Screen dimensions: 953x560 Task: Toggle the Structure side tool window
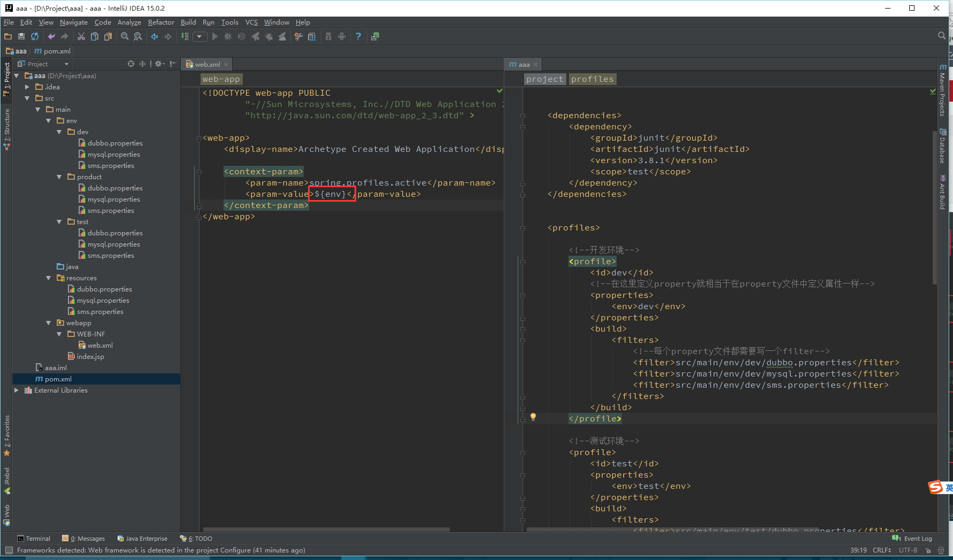pyautogui.click(x=7, y=129)
